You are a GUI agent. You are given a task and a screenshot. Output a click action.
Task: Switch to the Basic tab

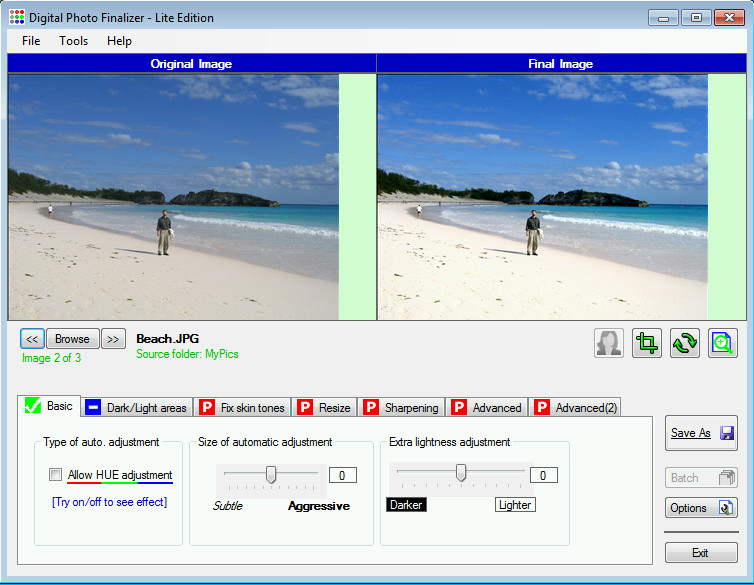[49, 406]
